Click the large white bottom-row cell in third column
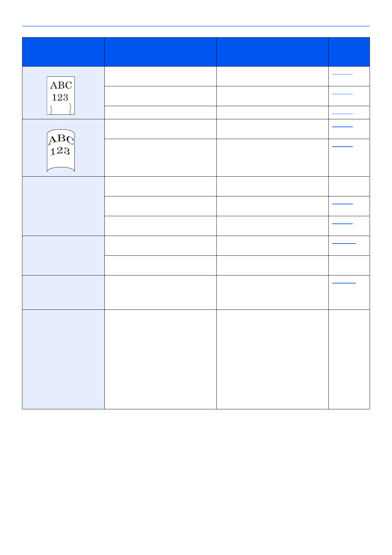The image size is (392, 555). point(272,359)
